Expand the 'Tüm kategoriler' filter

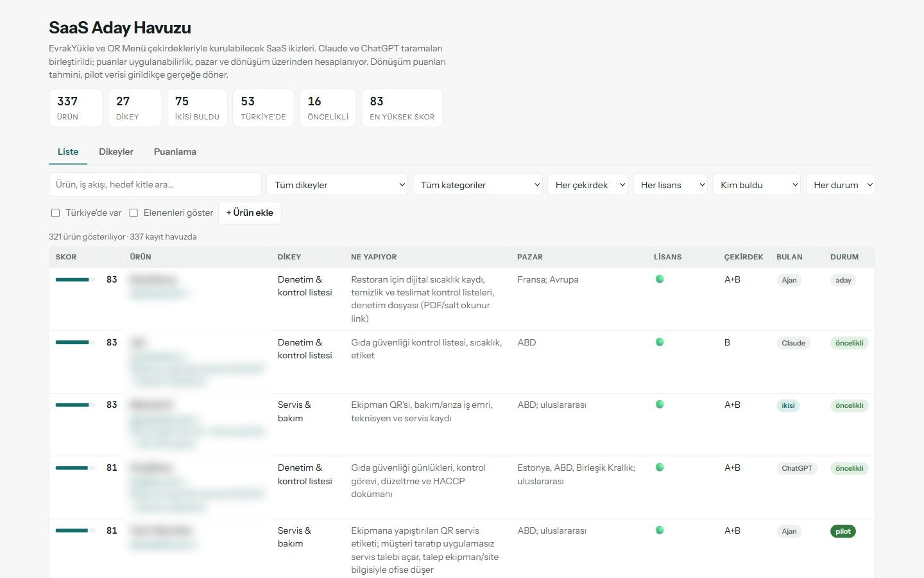(477, 185)
